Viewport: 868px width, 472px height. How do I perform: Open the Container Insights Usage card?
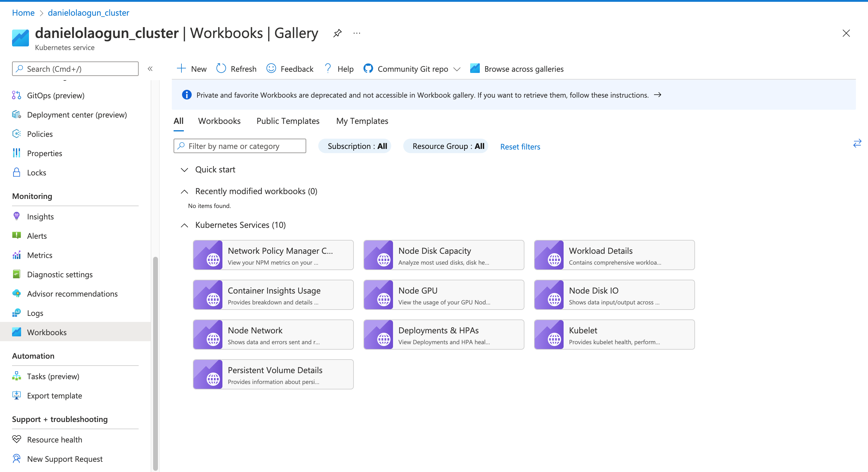273,295
